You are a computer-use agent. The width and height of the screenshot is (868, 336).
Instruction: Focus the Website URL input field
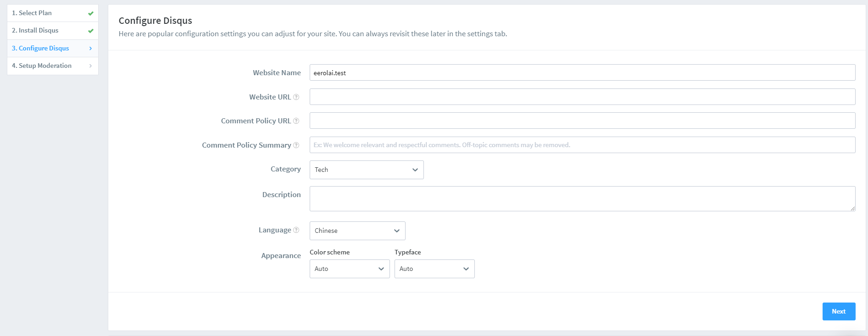(x=582, y=97)
